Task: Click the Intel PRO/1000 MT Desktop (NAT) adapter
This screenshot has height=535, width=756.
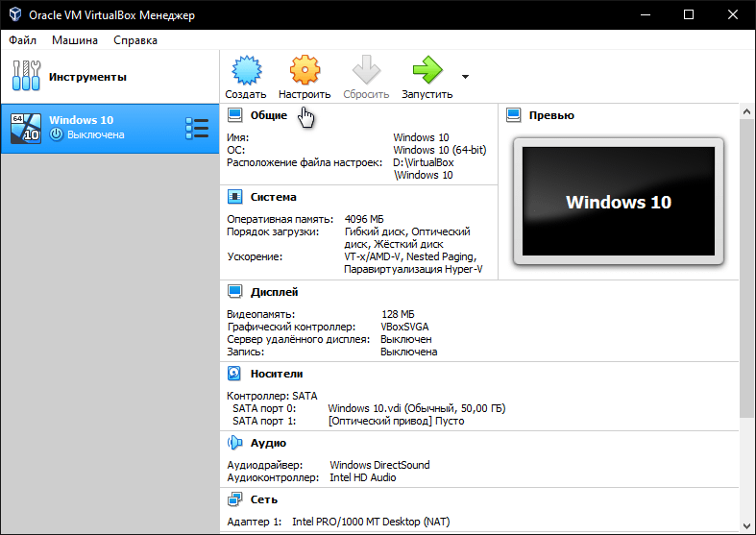Action: coord(371,522)
